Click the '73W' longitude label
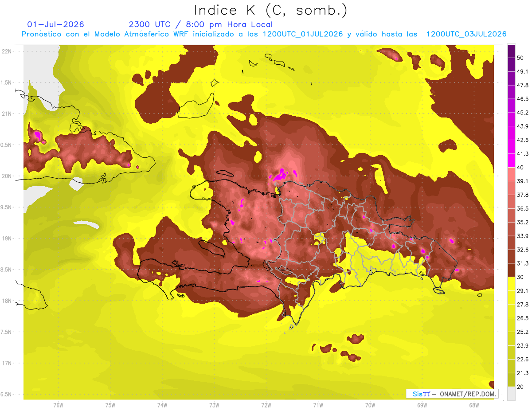Image resolution: width=532 pixels, height=411 pixels. pos(214,405)
